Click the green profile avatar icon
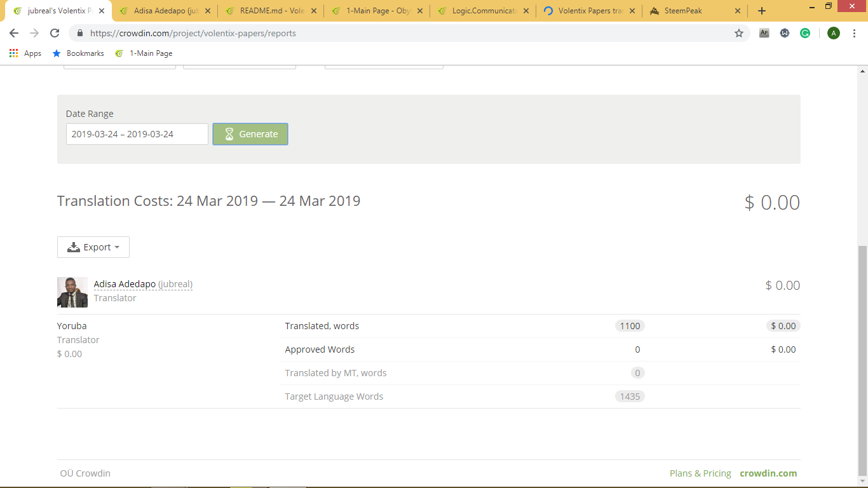The height and width of the screenshot is (488, 868). click(834, 33)
